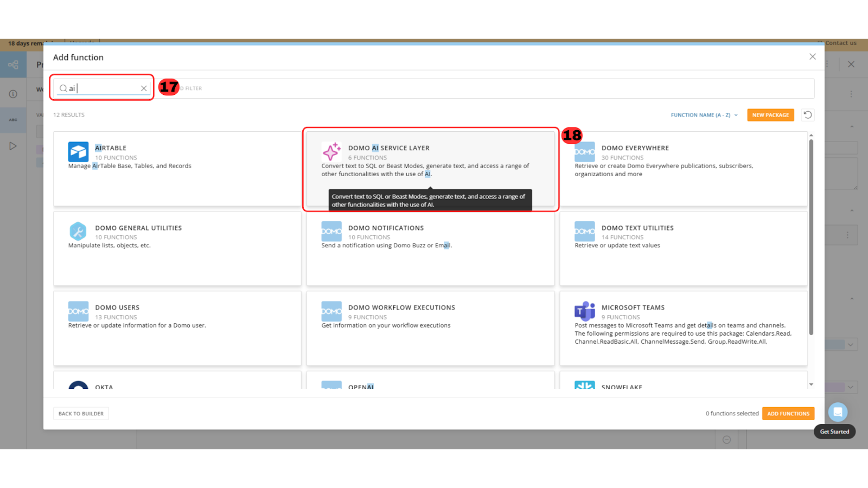Viewport: 868px width, 488px height.
Task: Open the Domo Everywhere title
Action: tap(635, 148)
